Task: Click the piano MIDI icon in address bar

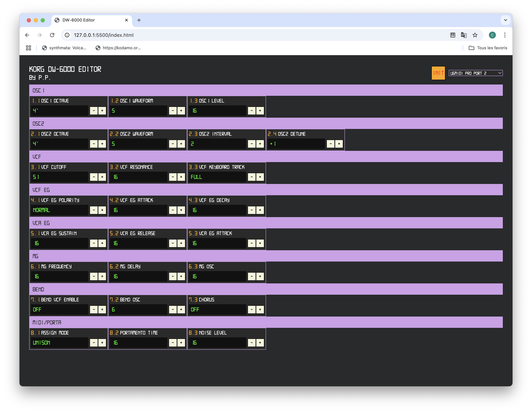Action: click(453, 35)
